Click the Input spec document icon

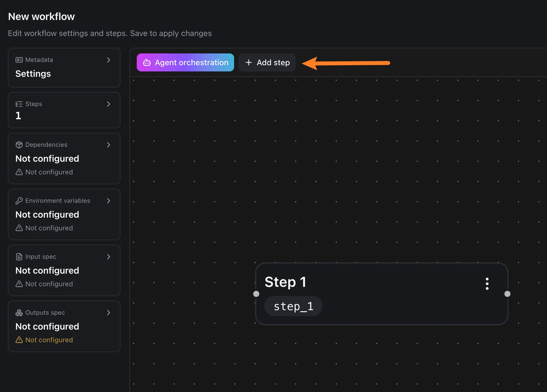(19, 256)
